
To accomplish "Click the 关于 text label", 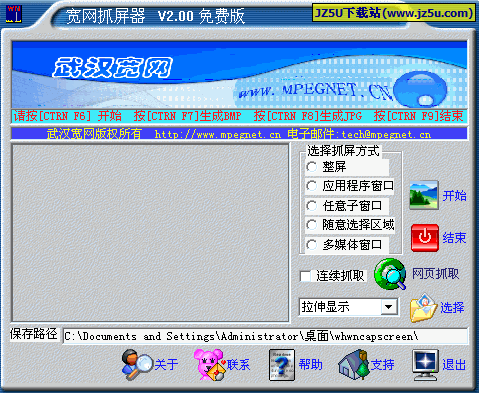I will 166,365.
